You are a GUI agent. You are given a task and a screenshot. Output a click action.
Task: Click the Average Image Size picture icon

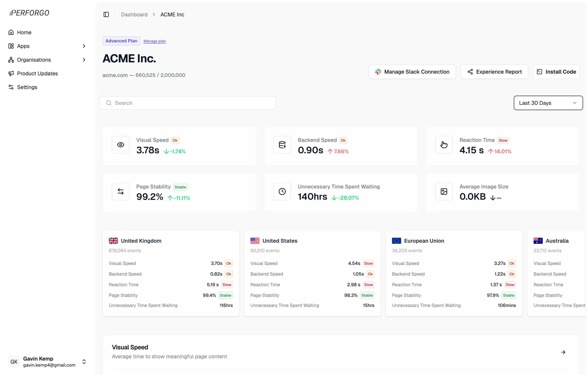point(444,191)
